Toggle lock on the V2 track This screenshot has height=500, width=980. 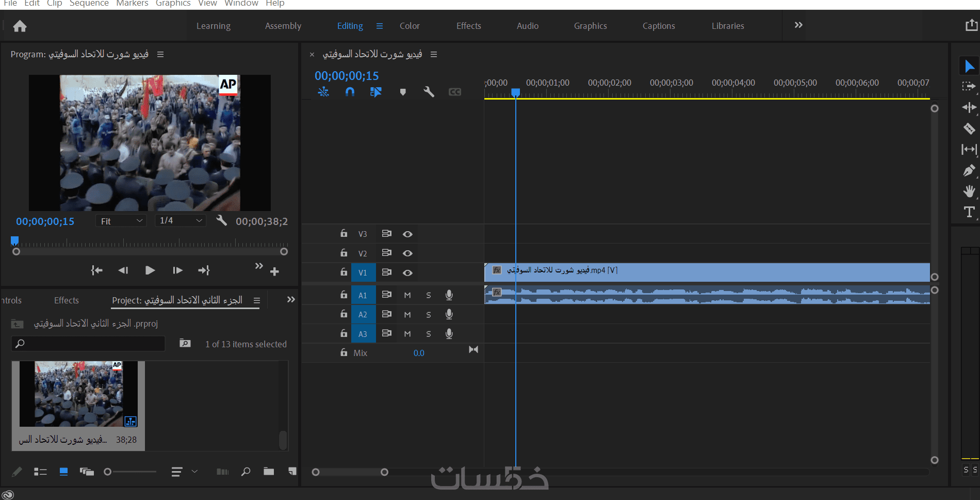click(x=344, y=253)
